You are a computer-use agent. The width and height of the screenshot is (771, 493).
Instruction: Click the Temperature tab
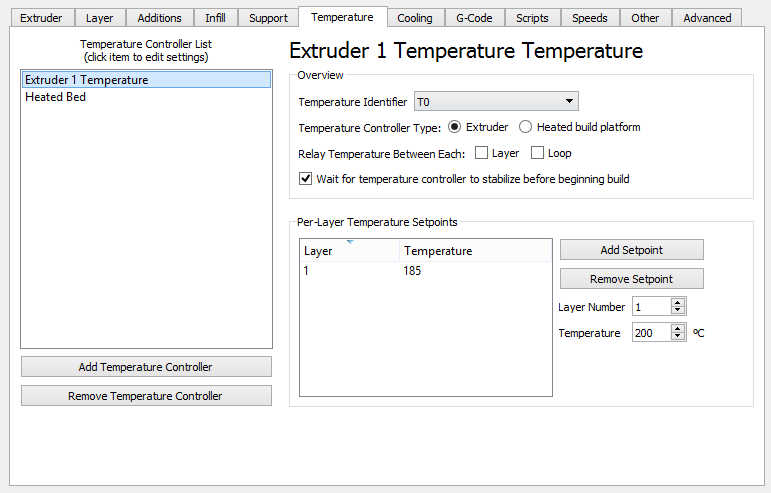(343, 17)
